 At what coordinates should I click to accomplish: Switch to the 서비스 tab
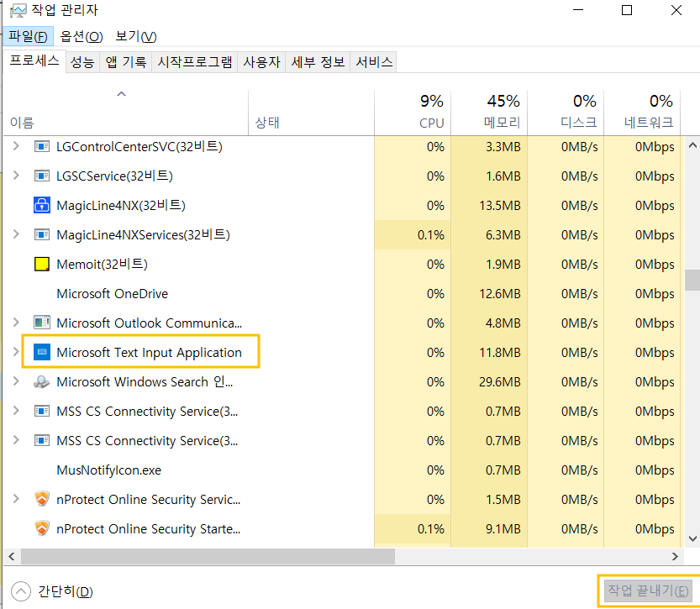tap(374, 62)
